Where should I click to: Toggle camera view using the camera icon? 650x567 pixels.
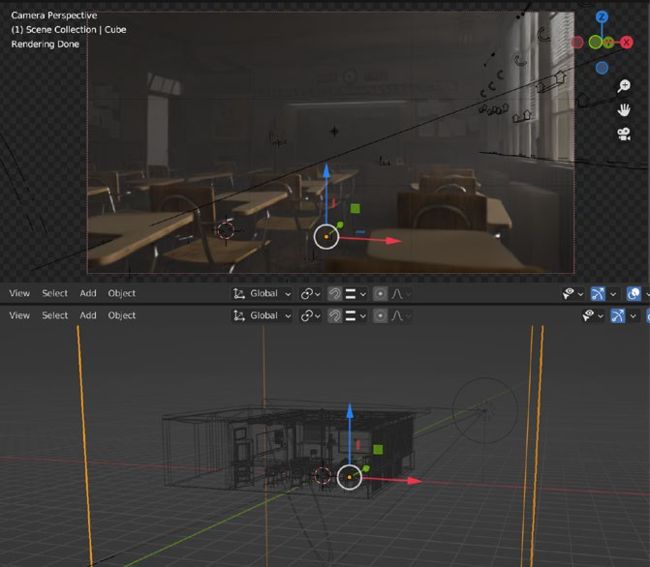(624, 133)
